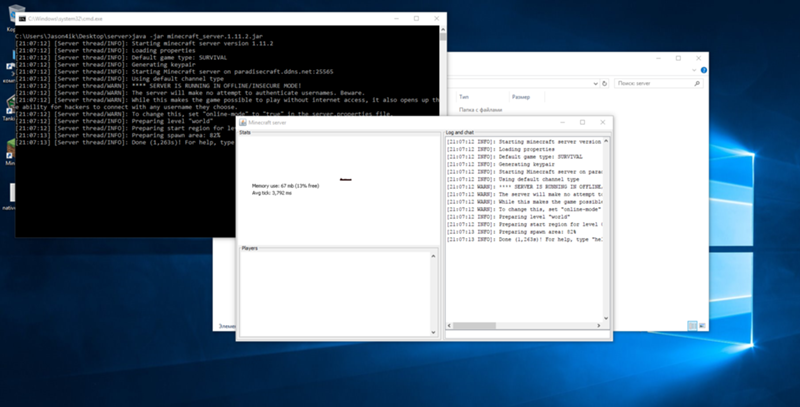Viewport: 800px width, 407px height.
Task: Click the 'paradisecraft.ddns.net:25565' line in cmd
Action: click(x=174, y=71)
